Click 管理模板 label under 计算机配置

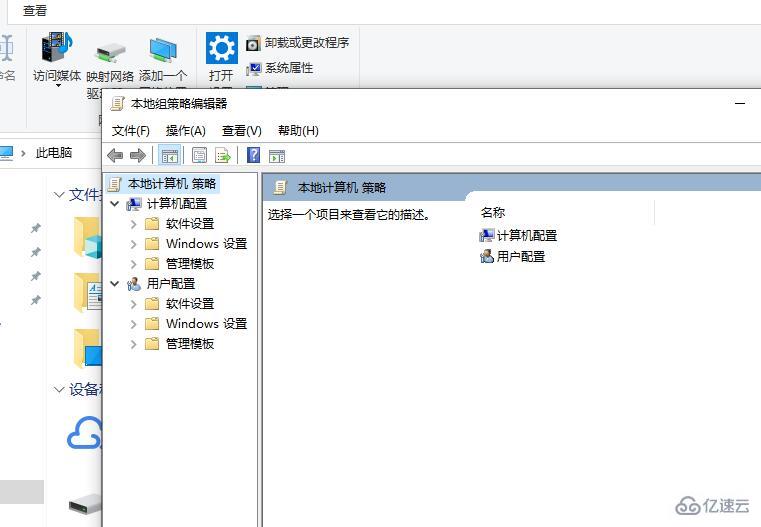click(x=190, y=264)
